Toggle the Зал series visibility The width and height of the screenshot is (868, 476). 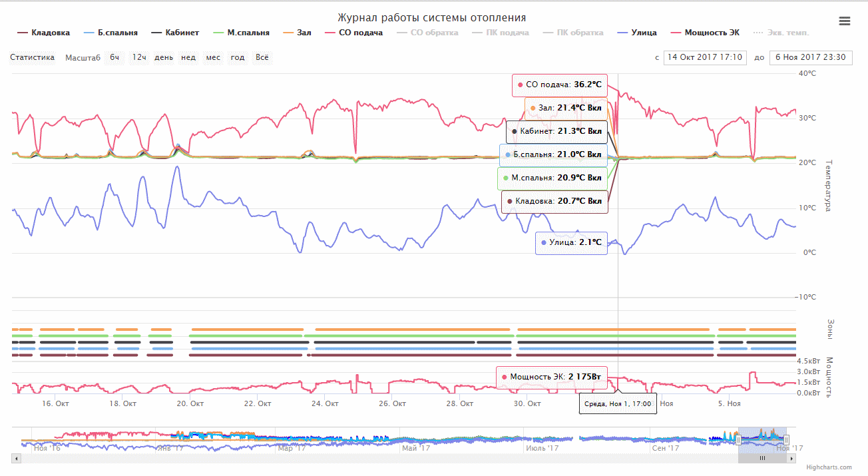pyautogui.click(x=297, y=33)
